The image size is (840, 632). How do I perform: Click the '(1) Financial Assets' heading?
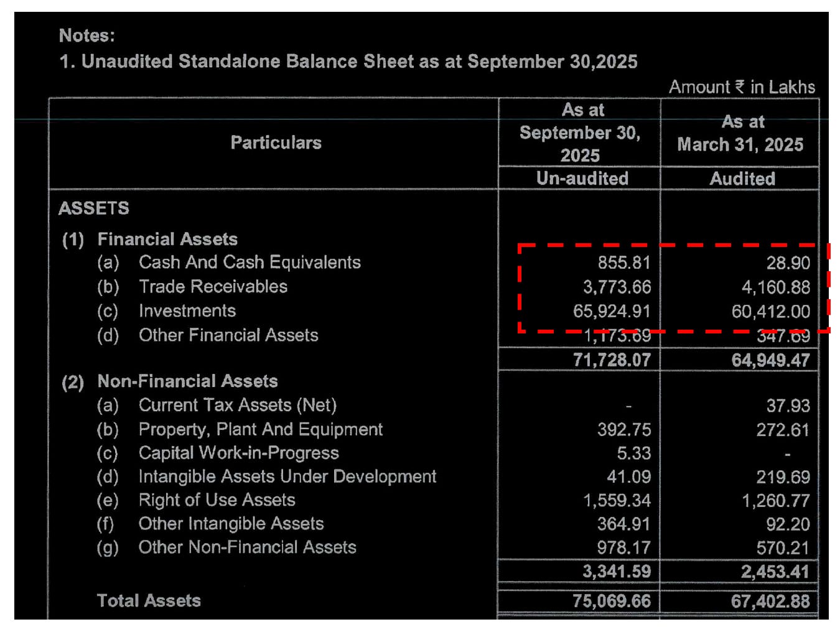pos(150,239)
